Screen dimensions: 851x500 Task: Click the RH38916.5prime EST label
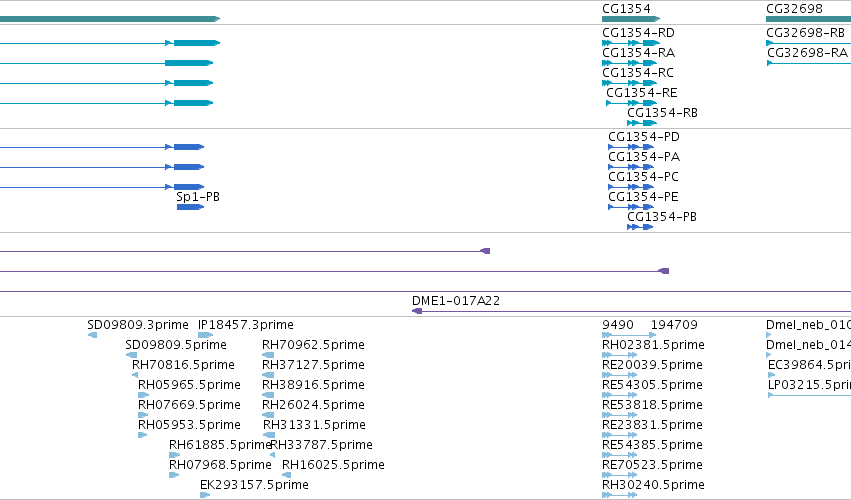pos(313,385)
